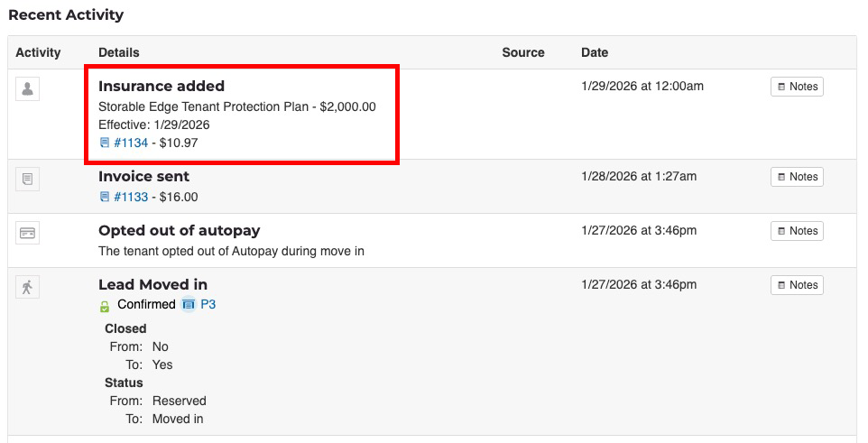Click the small invoice icon before #1133
Image resolution: width=868 pixels, height=443 pixels.
pyautogui.click(x=105, y=197)
